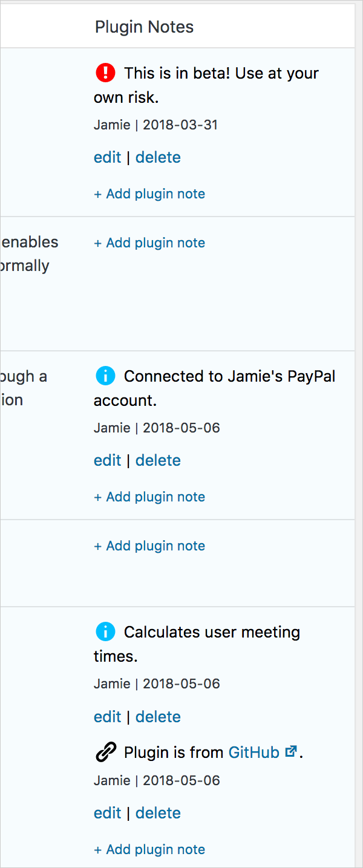This screenshot has height=868, width=363.
Task: Open the GitHub link in plugin note
Action: (253, 752)
